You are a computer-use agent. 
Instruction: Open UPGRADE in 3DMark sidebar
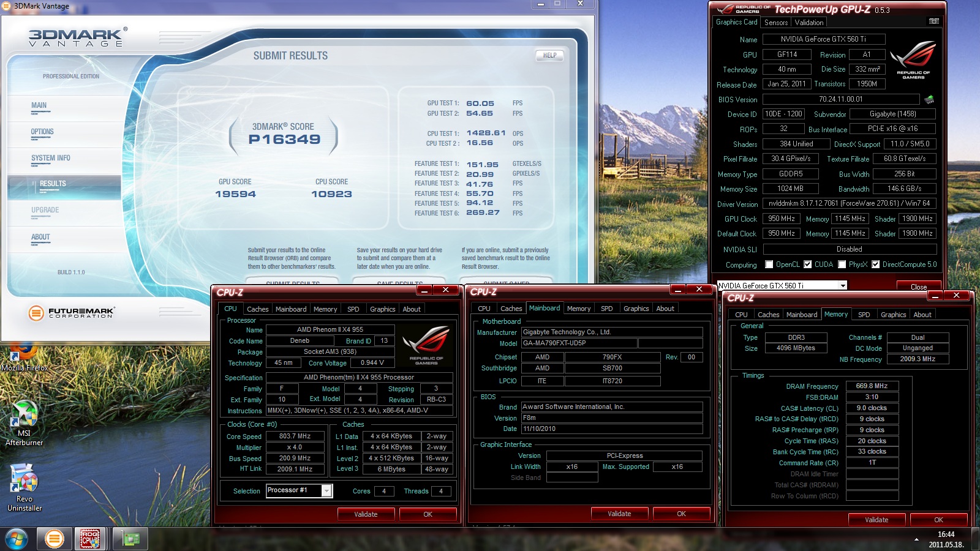click(x=45, y=211)
